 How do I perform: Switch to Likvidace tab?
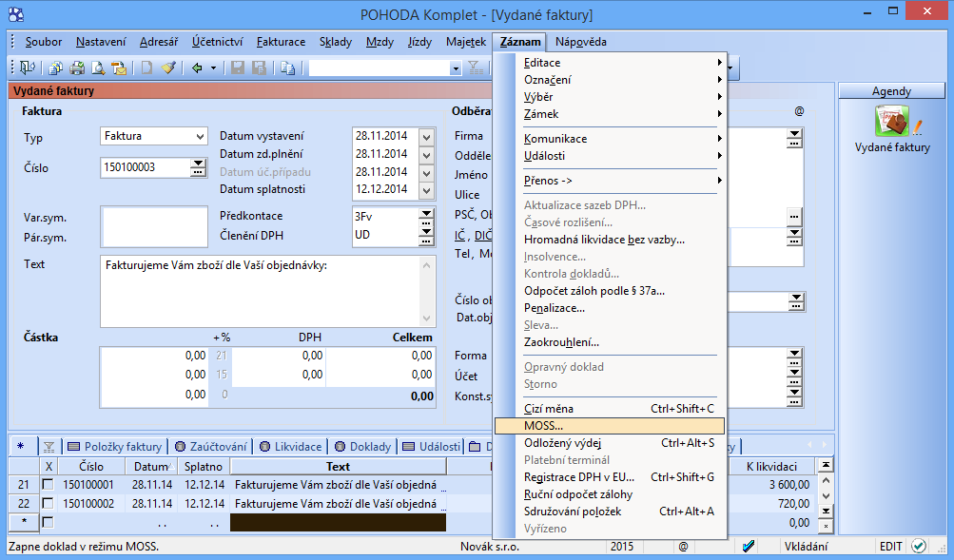(291, 447)
